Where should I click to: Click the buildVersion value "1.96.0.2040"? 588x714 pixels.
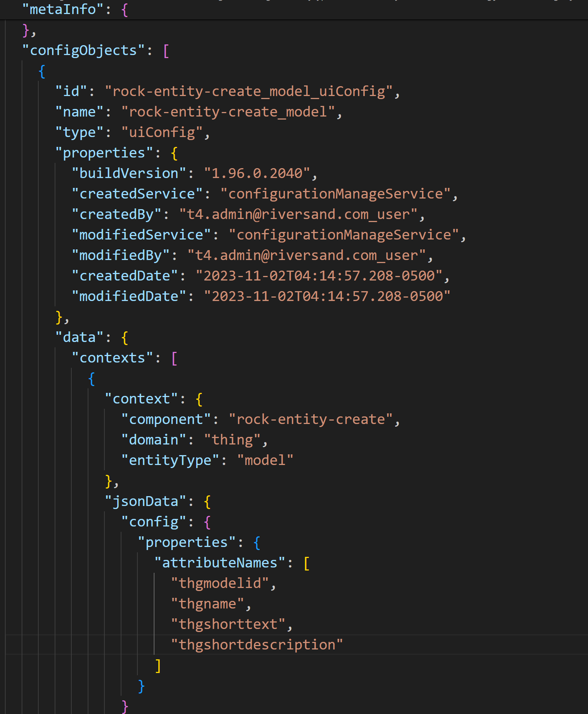(x=257, y=173)
